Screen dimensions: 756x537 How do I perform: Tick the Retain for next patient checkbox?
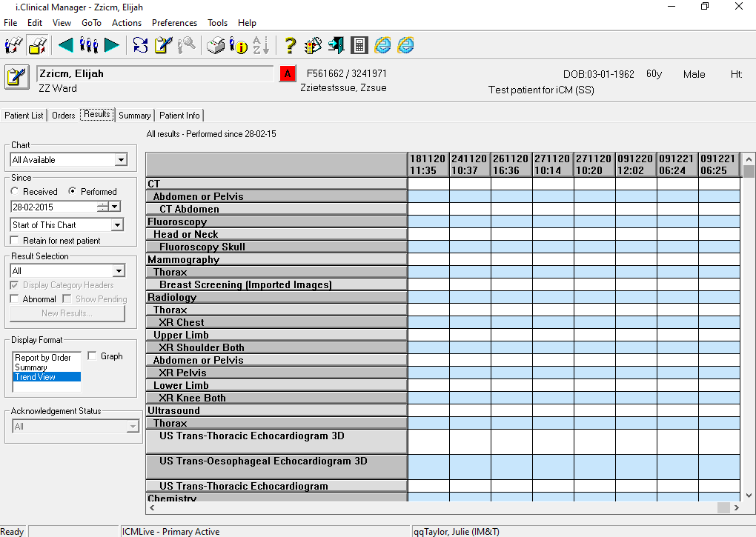click(15, 240)
